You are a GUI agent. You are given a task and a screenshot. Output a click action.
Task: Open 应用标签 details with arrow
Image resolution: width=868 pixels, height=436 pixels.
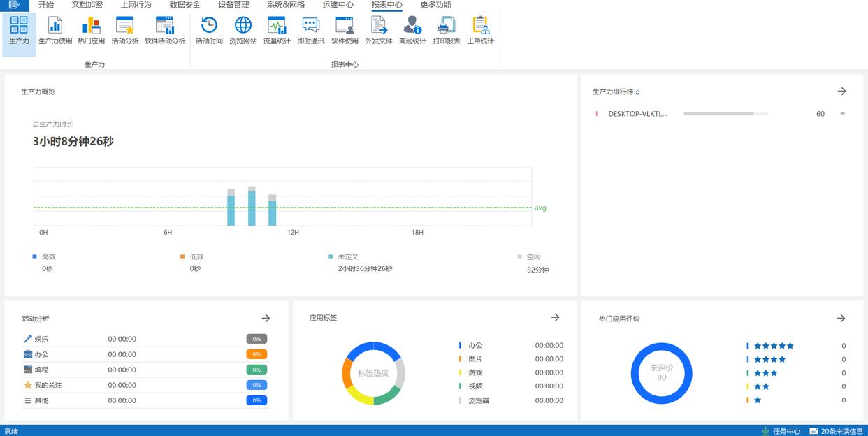[x=555, y=317]
